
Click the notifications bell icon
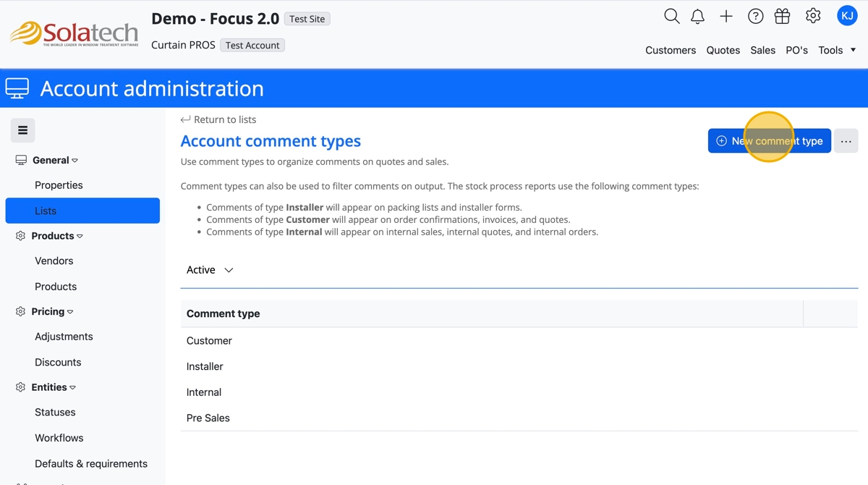tap(697, 17)
